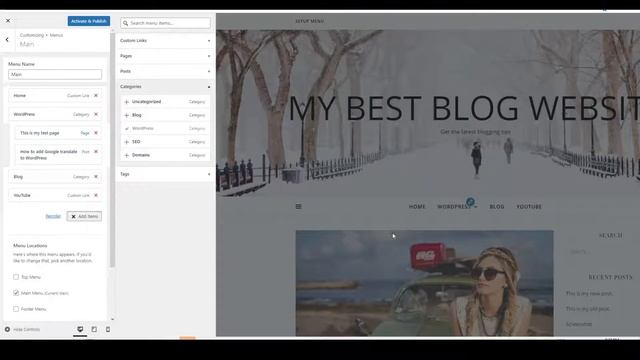
Task: Enable the Footer Menu location
Action: (x=16, y=309)
